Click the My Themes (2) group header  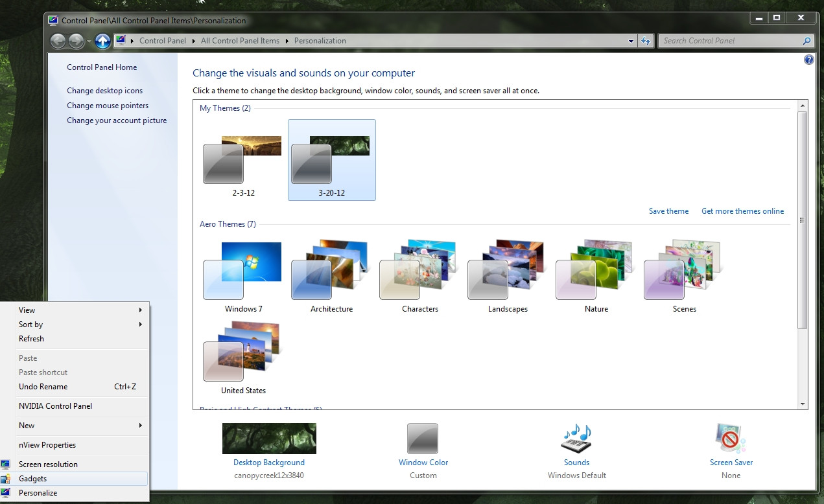225,108
